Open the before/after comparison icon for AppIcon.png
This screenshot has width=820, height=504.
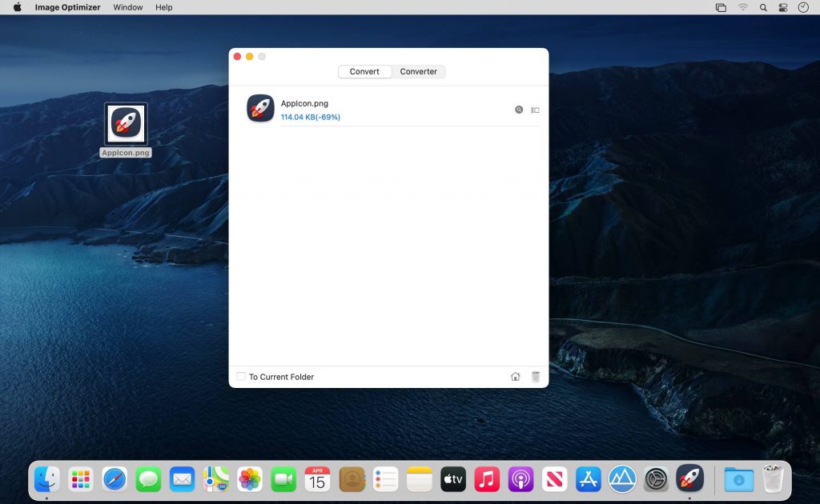[535, 110]
